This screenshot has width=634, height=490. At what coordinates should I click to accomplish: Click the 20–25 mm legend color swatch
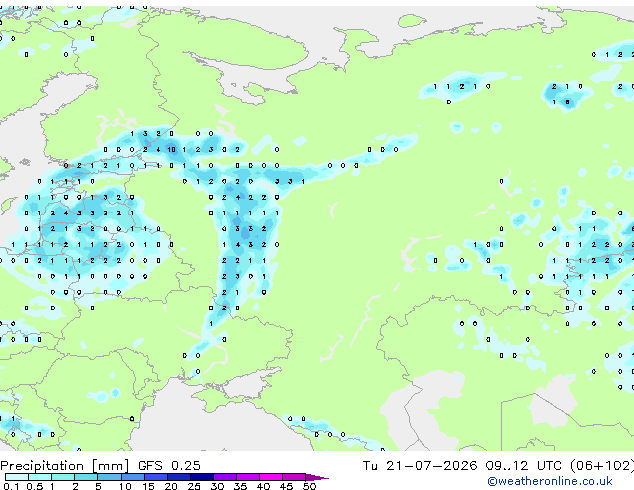[178, 477]
